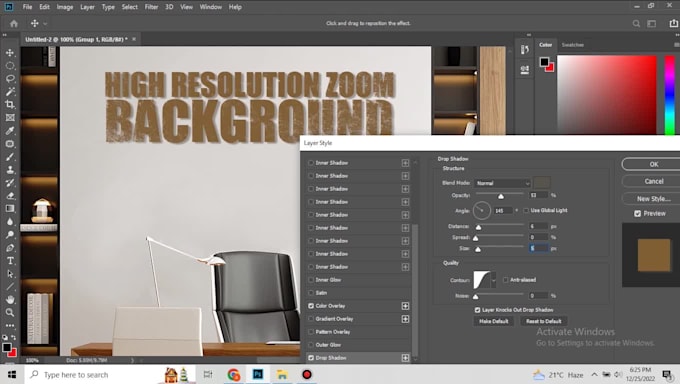Select the Brush tool
680x384 pixels.
pyautogui.click(x=10, y=157)
